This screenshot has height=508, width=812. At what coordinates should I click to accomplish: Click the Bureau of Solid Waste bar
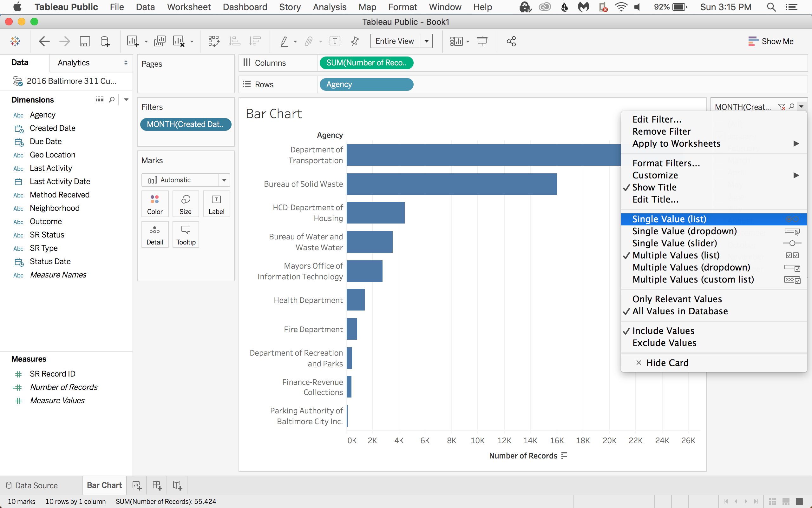(x=452, y=184)
